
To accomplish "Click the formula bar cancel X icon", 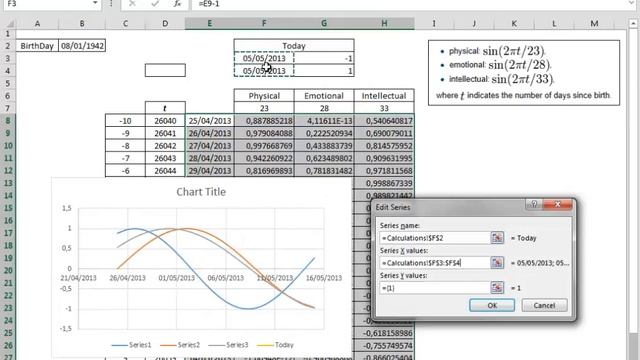I will pos(132,4).
